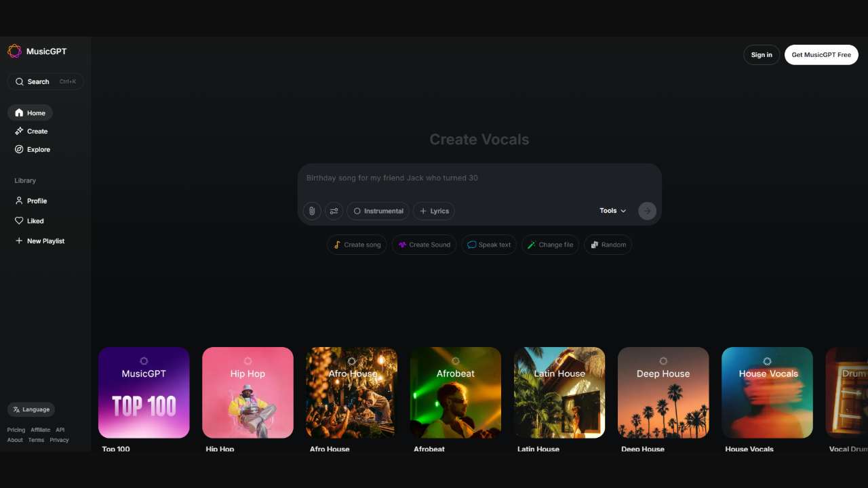
Task: Select the Create Sound waveform chip
Action: (x=424, y=245)
